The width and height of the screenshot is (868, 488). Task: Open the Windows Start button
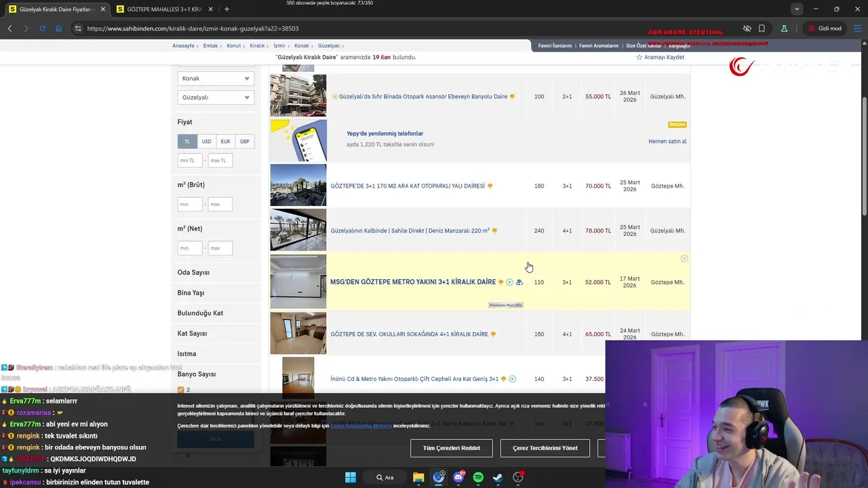point(351,477)
